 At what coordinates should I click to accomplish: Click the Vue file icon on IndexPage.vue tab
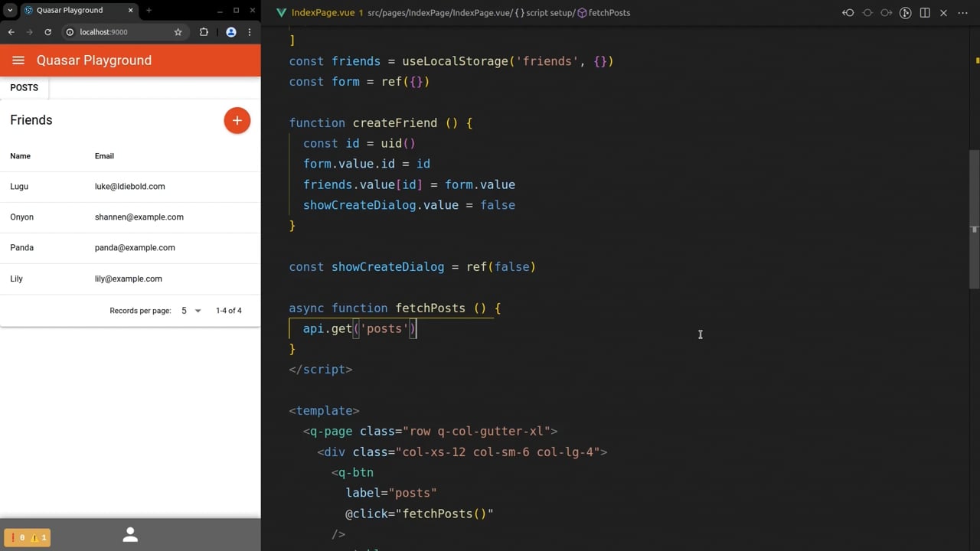(x=281, y=13)
